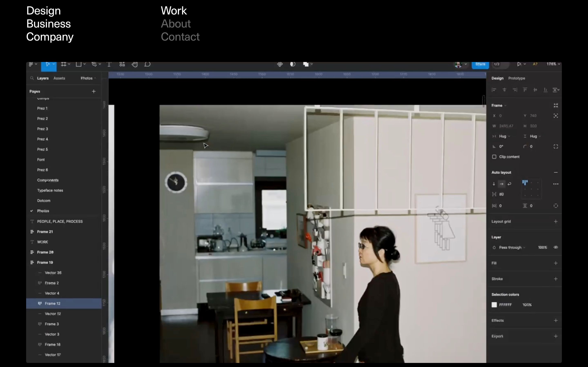The image size is (588, 367).
Task: Select the Frame tool in toolbar
Action: pyautogui.click(x=64, y=64)
